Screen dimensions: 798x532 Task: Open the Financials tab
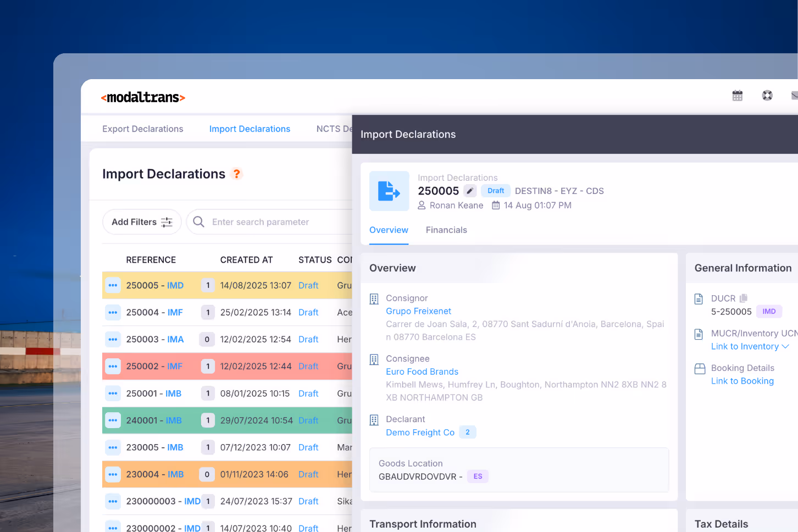[446, 230]
